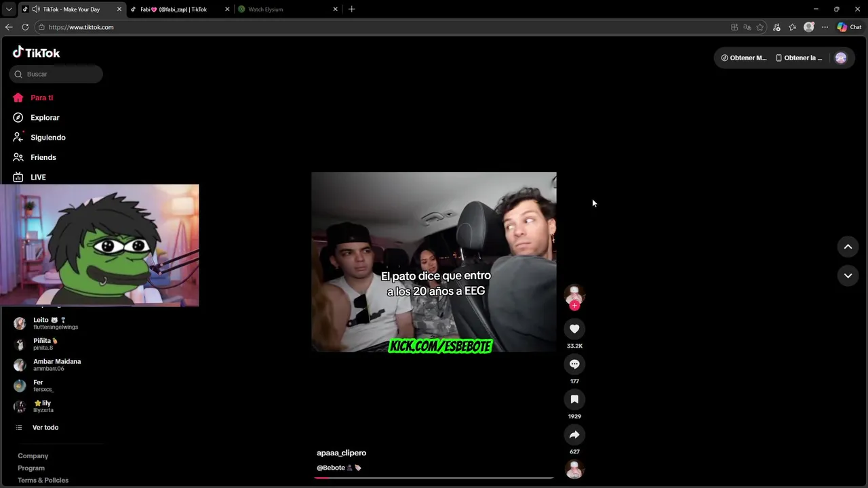Open the media control music icon
Image resolution: width=868 pixels, height=488 pixels.
tap(776, 27)
